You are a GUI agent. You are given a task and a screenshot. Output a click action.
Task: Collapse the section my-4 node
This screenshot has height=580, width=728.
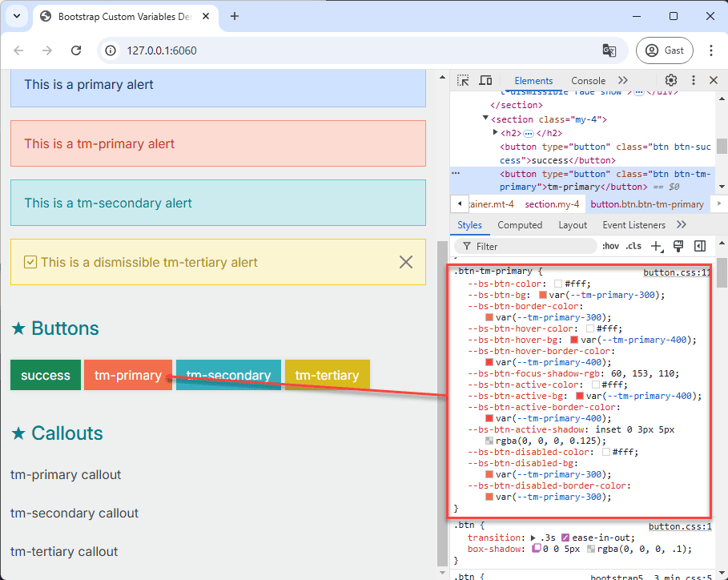[x=485, y=118]
